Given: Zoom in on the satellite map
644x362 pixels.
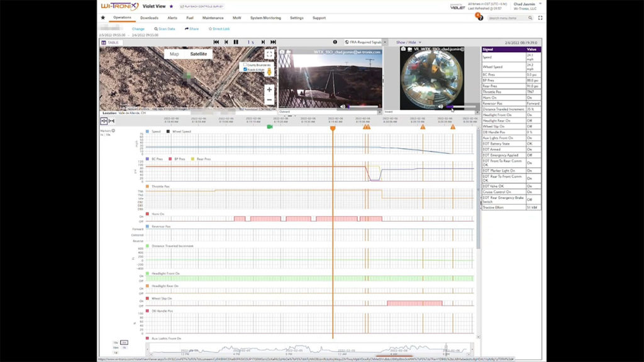Looking at the screenshot, I should tap(269, 90).
